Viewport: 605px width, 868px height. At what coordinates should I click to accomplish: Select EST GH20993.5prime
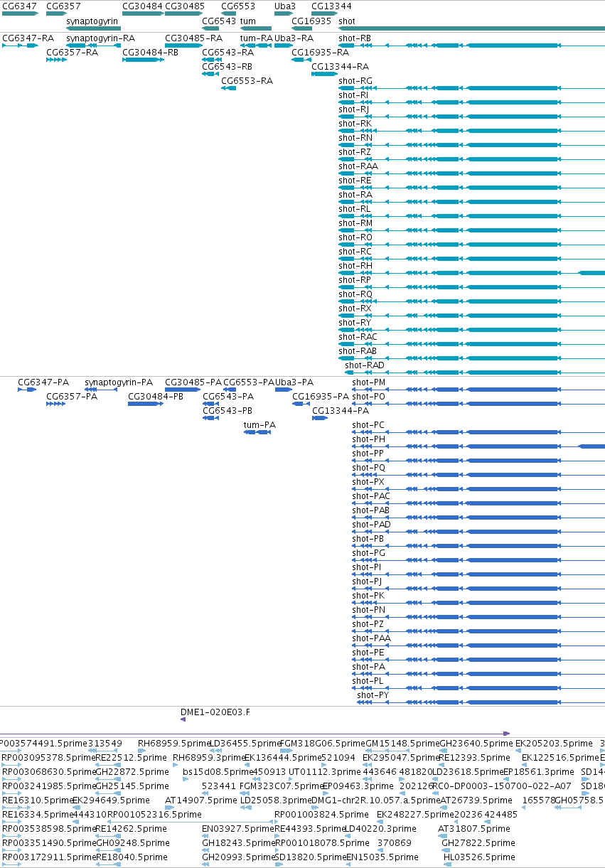pos(238,857)
